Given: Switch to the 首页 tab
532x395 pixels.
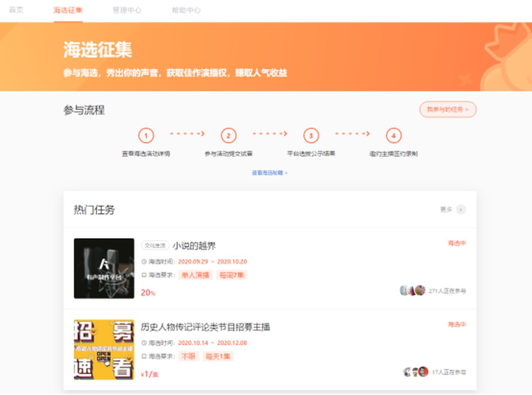Looking at the screenshot, I should click(17, 10).
